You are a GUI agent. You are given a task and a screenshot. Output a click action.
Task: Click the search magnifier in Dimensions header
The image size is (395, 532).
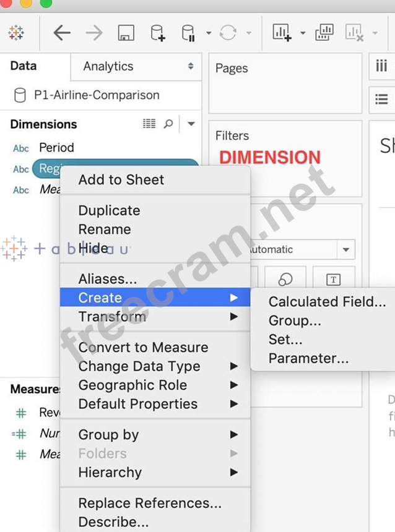coord(168,124)
